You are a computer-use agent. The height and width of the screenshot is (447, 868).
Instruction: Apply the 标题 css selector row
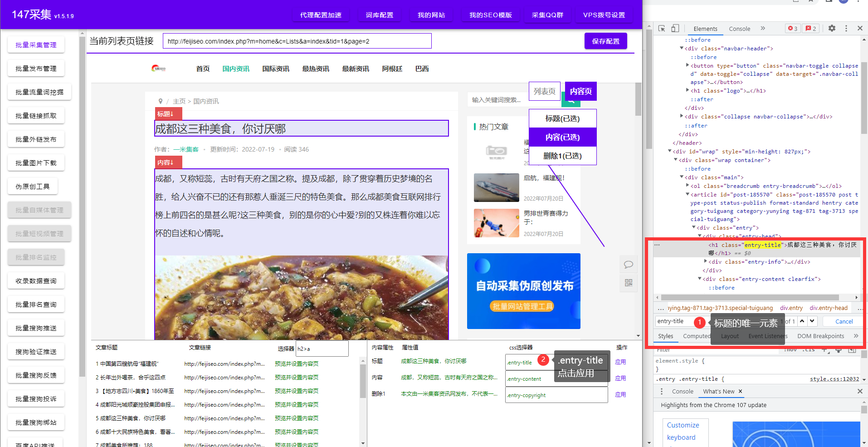620,362
